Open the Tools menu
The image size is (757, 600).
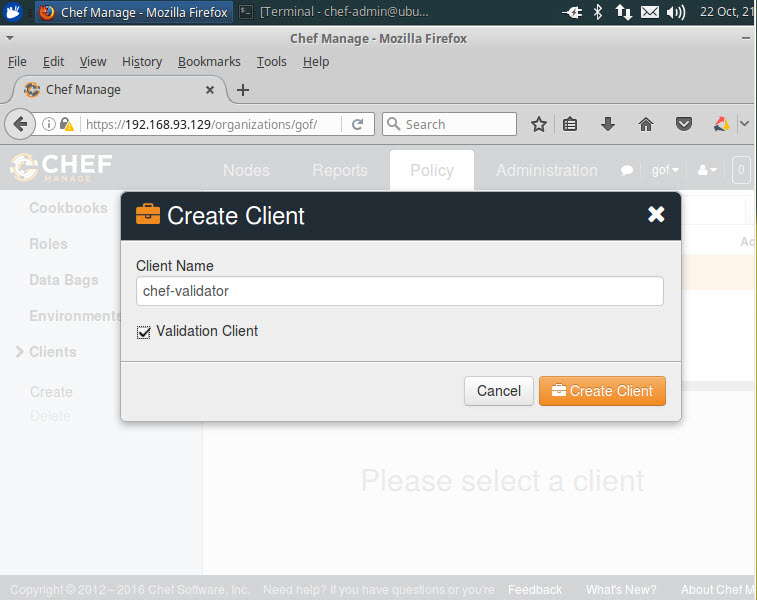click(271, 62)
